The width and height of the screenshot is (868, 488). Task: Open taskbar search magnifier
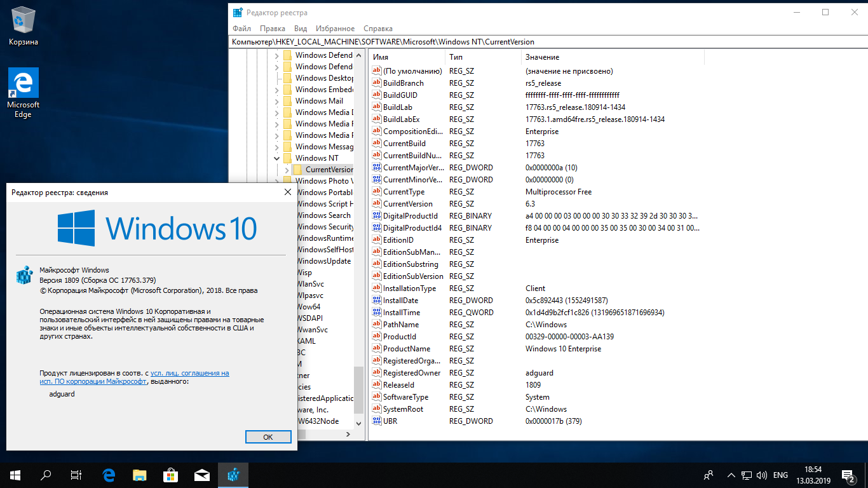tap(46, 475)
